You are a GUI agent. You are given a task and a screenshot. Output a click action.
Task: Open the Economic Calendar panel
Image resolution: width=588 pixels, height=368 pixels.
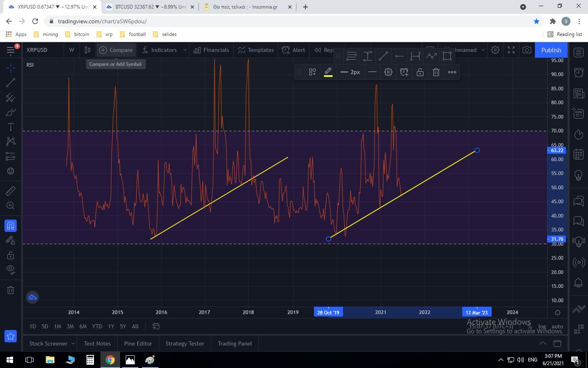579,154
